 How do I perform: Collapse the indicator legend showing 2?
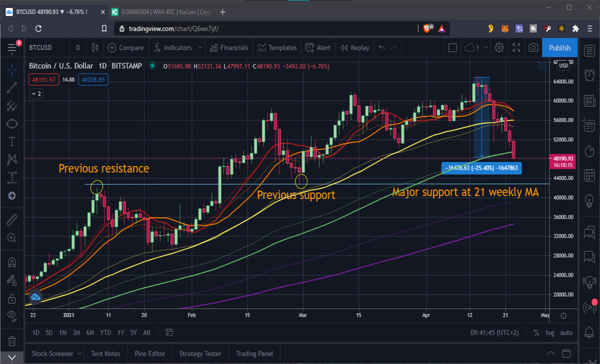[x=36, y=93]
